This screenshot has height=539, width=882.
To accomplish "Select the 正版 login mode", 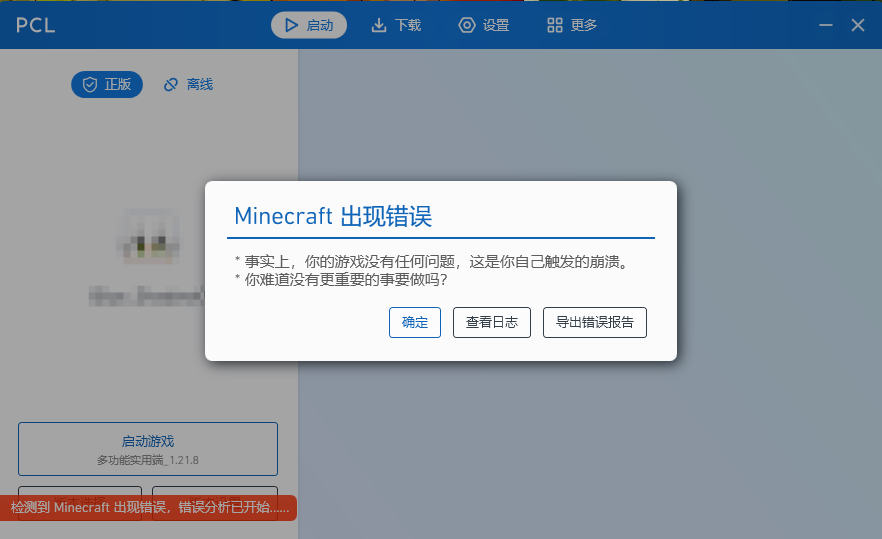I will (107, 84).
